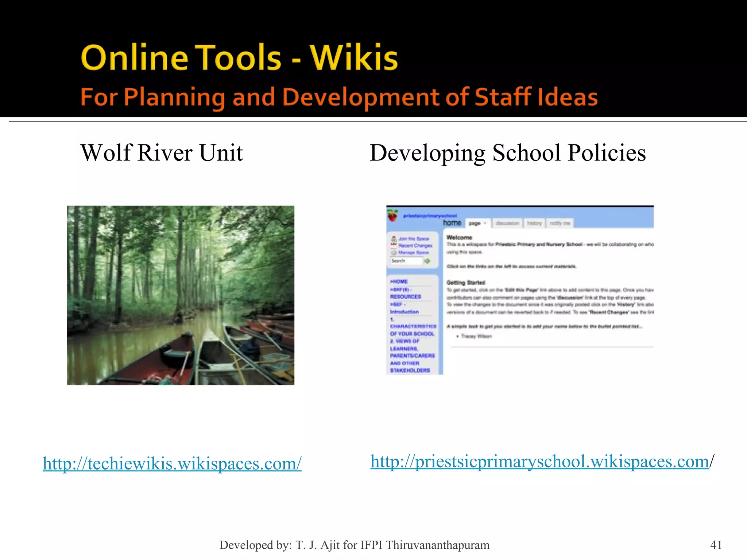Open 1. CHARACTERISTICS OF YOUR SCHOOL link
Screen dimensions: 747x560
pos(413,327)
